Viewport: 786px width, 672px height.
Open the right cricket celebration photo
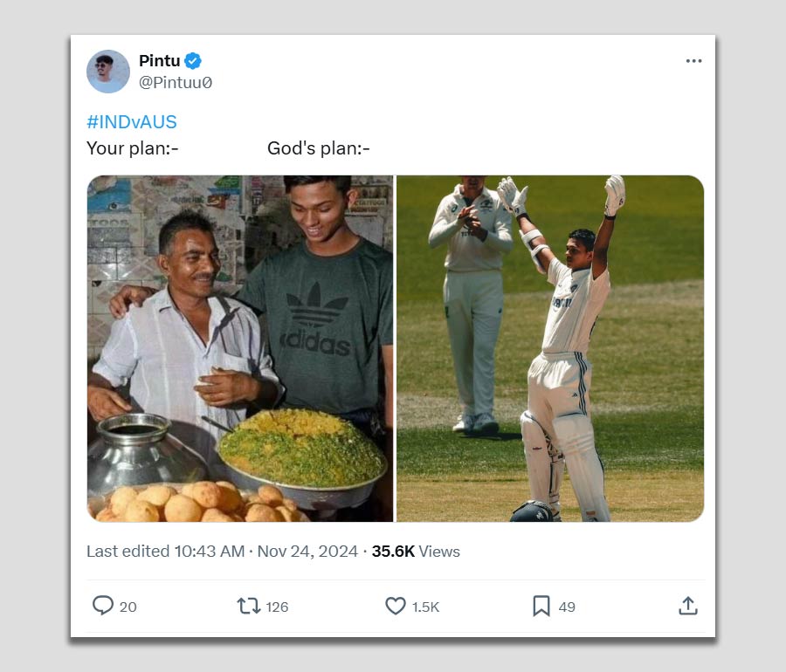click(550, 348)
